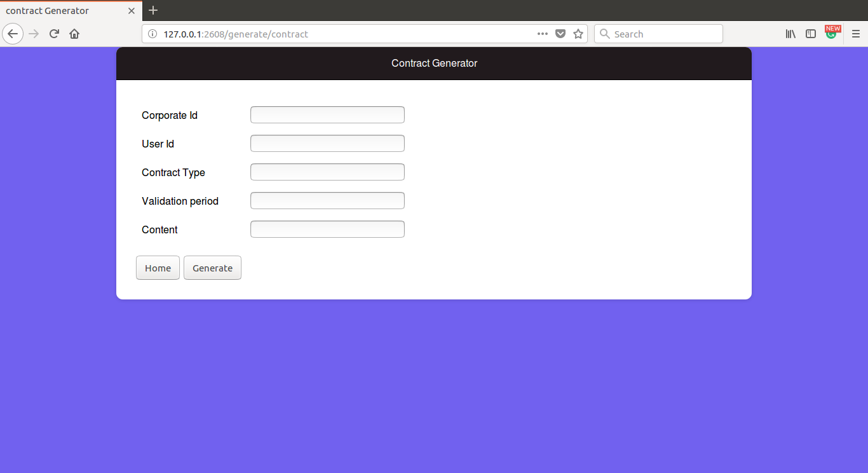Click the Contract Type label
This screenshot has width=868, height=473.
coord(173,173)
